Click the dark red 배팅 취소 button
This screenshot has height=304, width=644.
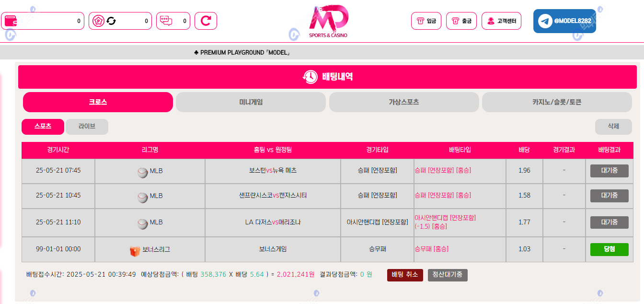tap(405, 275)
